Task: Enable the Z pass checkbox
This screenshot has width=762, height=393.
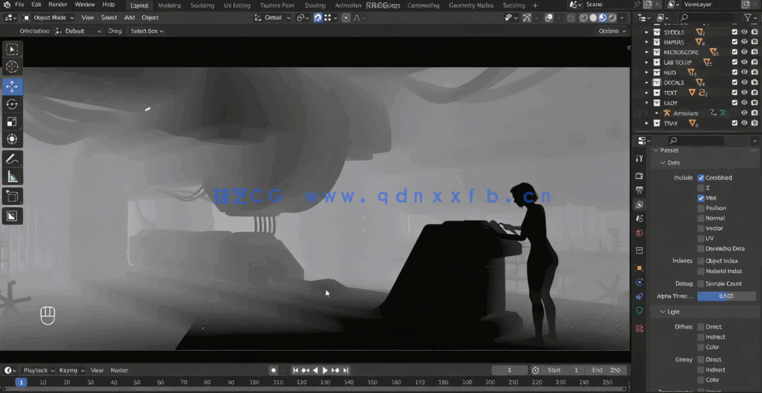Action: [701, 188]
